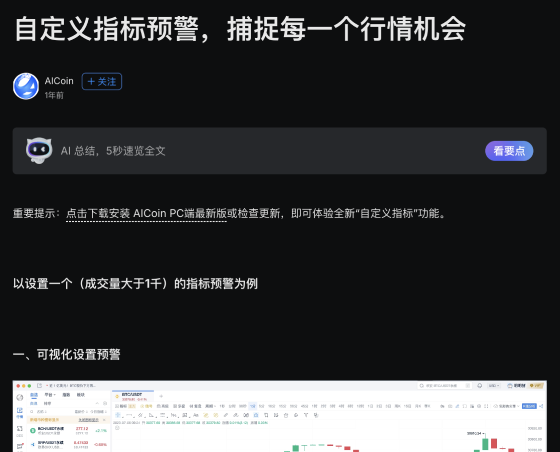Select the crosshair cursor drawing tool
Screen dimensions: 560x452
(118, 415)
